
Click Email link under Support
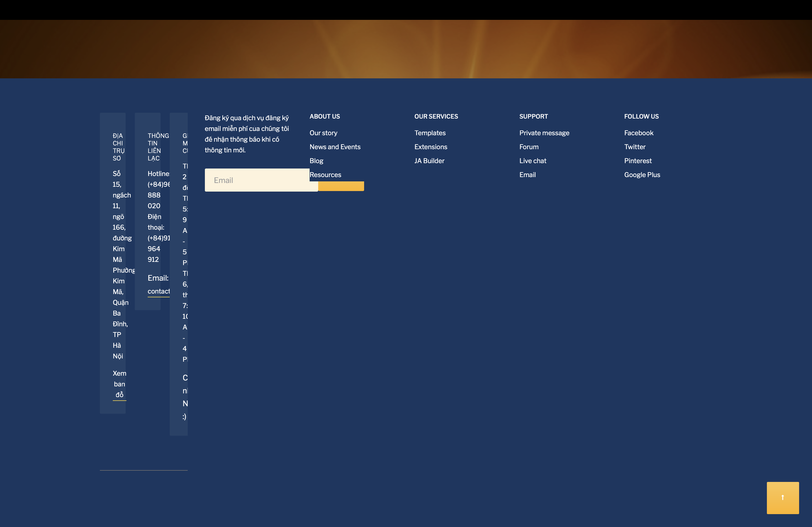527,175
